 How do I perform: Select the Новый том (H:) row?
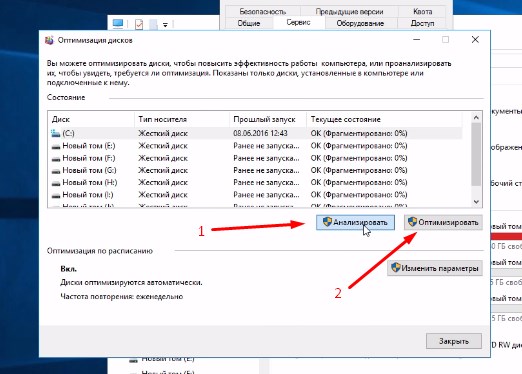click(255, 182)
